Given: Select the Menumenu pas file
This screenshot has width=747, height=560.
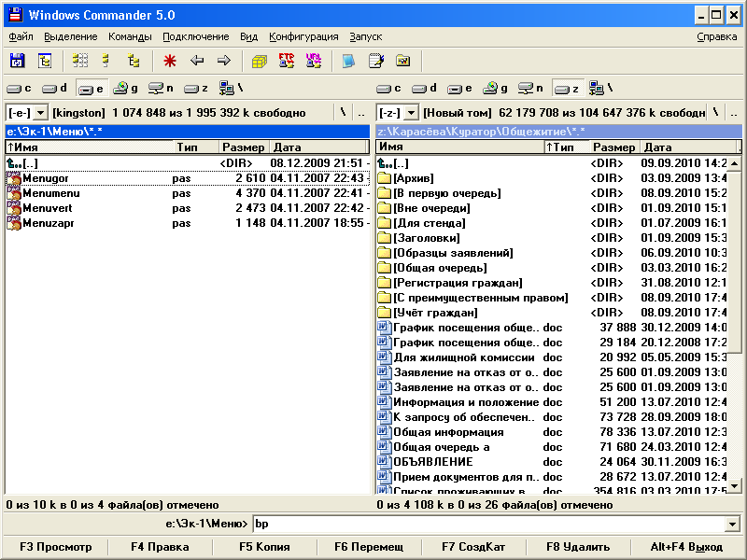Looking at the screenshot, I should coord(188,193).
